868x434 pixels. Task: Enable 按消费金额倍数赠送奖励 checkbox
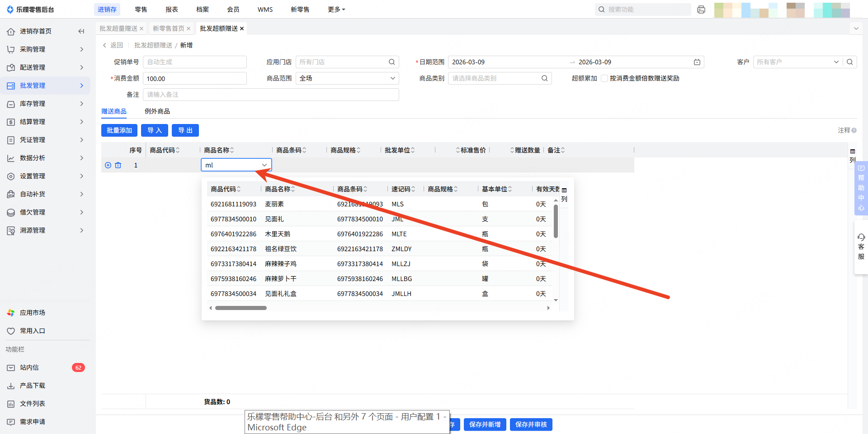(604, 78)
